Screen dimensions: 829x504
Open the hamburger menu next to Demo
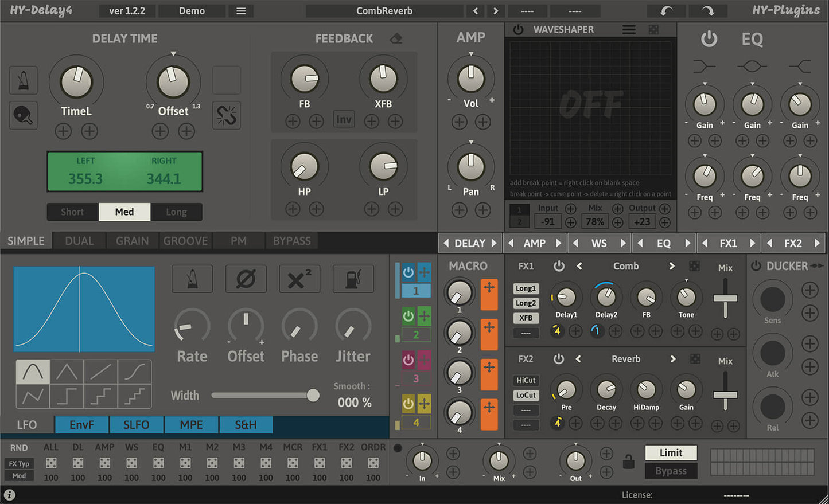point(241,11)
